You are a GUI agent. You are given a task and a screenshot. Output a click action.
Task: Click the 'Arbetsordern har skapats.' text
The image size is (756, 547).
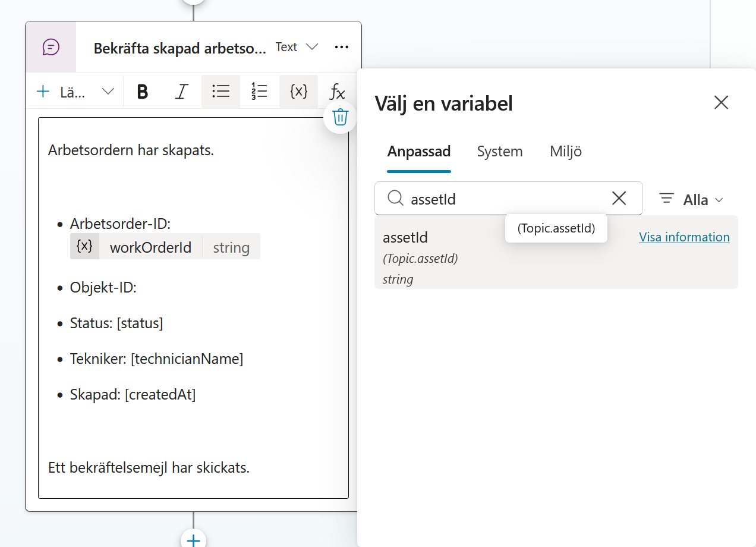[x=131, y=150]
